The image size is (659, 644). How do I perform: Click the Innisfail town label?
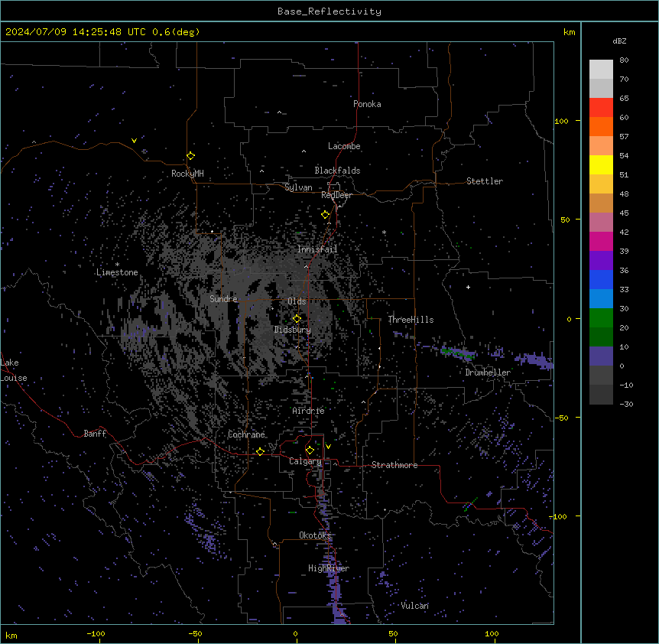point(317,249)
